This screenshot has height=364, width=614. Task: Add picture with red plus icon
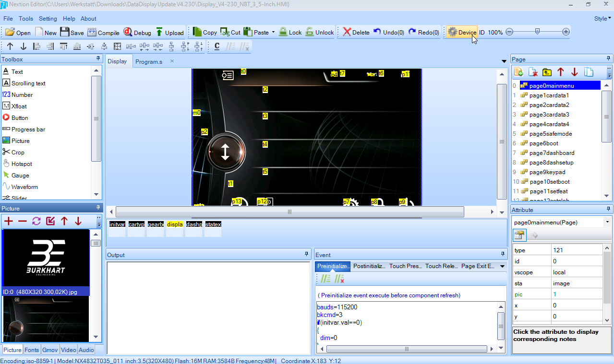click(9, 221)
